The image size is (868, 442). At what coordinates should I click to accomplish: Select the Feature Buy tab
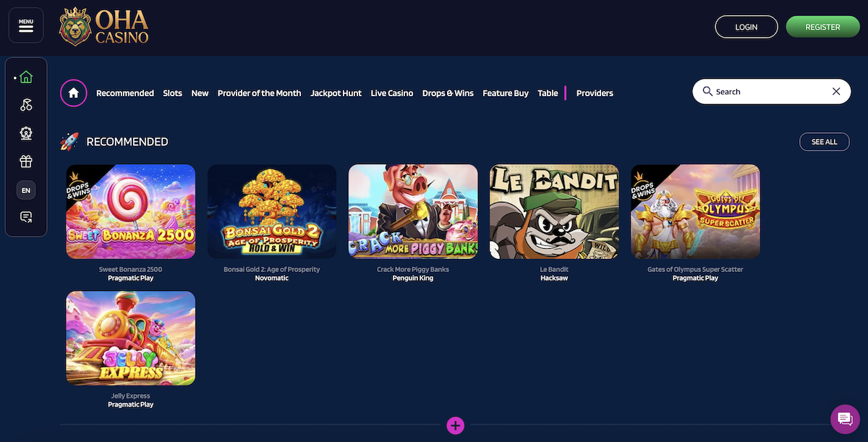pos(506,93)
